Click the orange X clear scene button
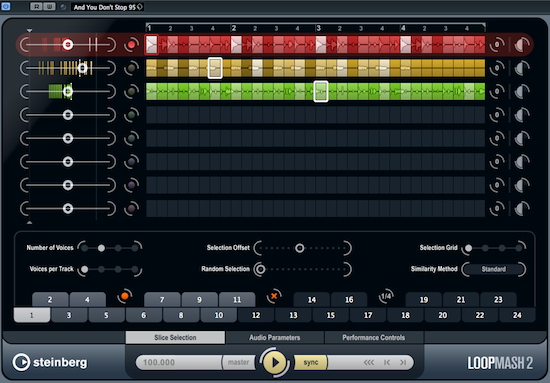Screen dimensions: 550x383 pyautogui.click(x=274, y=296)
